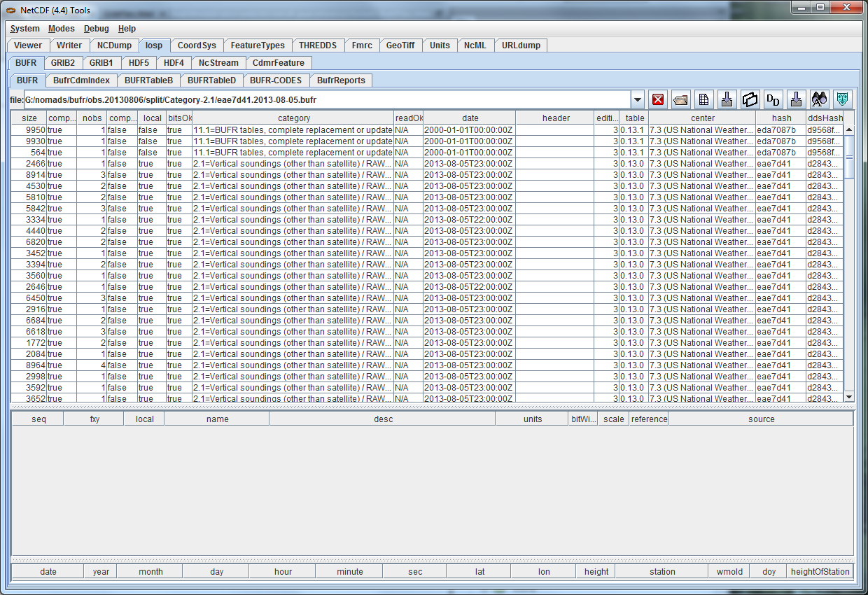Click the overlapping rectangles icon
Image resolution: width=868 pixels, height=595 pixels.
click(750, 99)
